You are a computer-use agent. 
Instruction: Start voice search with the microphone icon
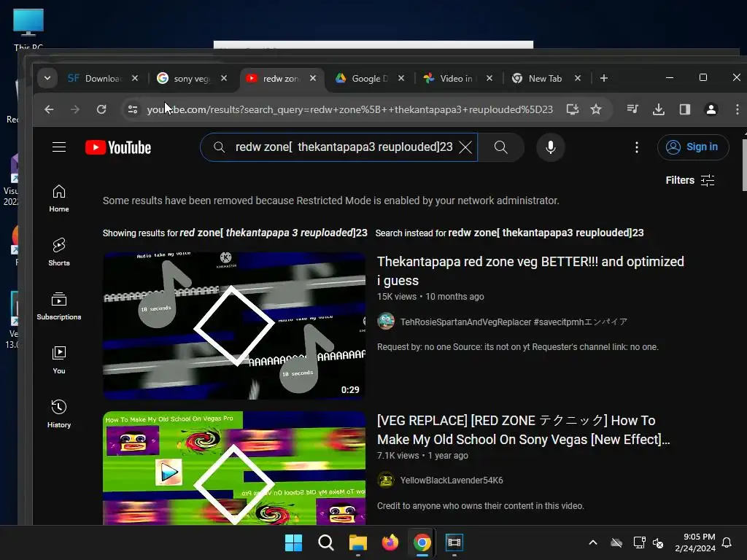pos(550,147)
